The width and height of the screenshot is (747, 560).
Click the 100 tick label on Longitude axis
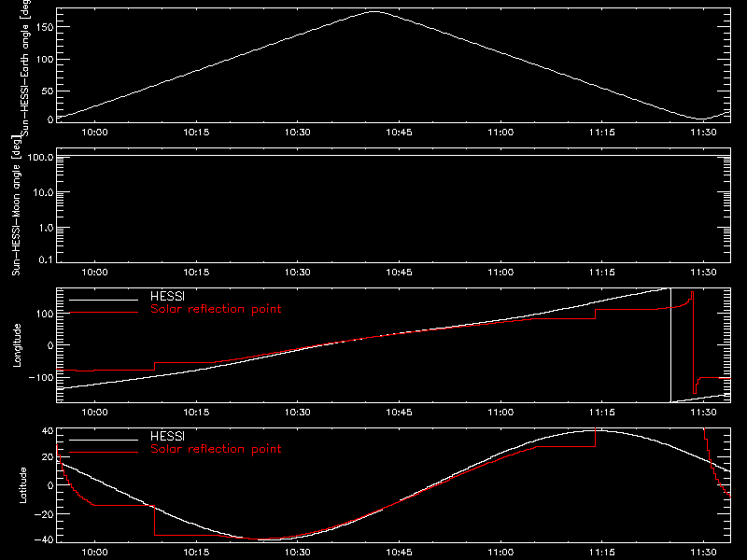(x=45, y=314)
